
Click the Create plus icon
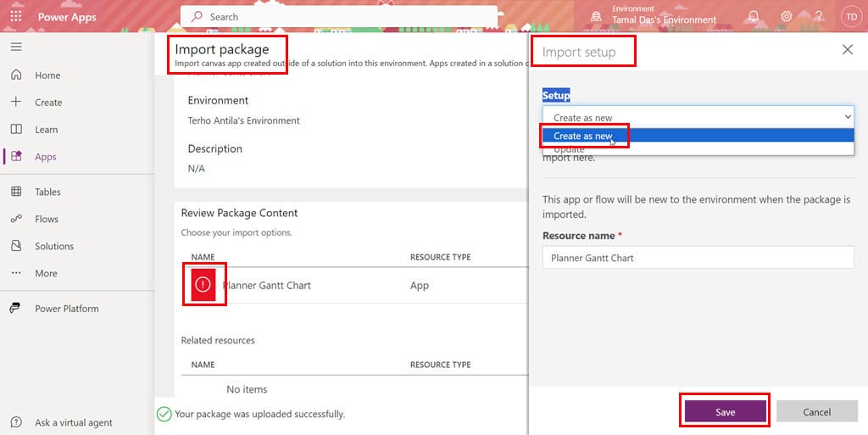[16, 102]
